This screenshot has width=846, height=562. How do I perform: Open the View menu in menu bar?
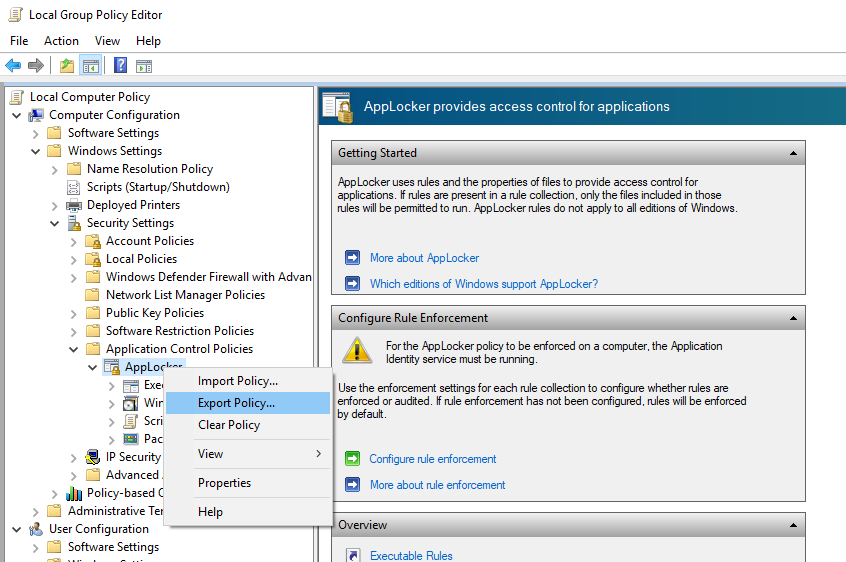(107, 41)
